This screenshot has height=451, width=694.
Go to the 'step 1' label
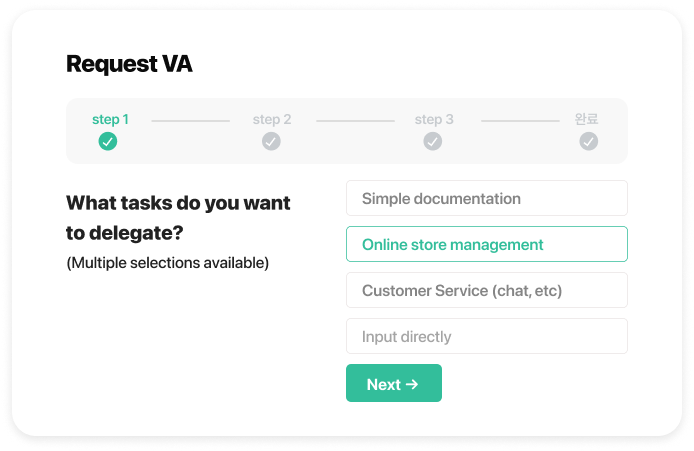[110, 119]
